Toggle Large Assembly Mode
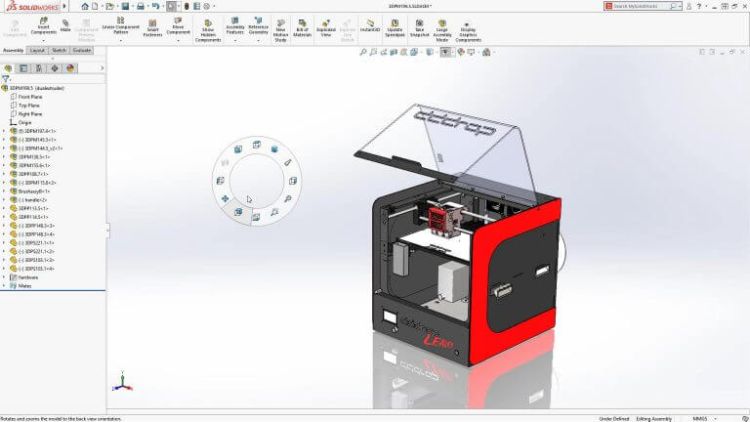750x422 pixels. tap(442, 31)
